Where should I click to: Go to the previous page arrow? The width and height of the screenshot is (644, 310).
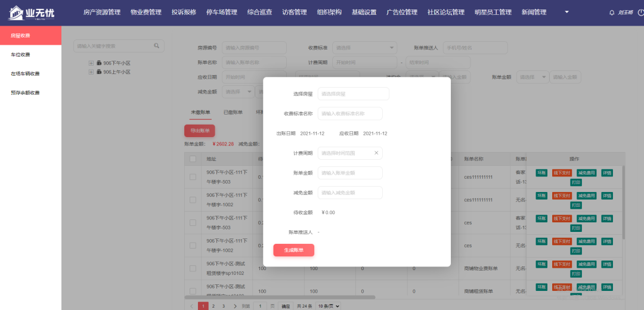pyautogui.click(x=191, y=306)
